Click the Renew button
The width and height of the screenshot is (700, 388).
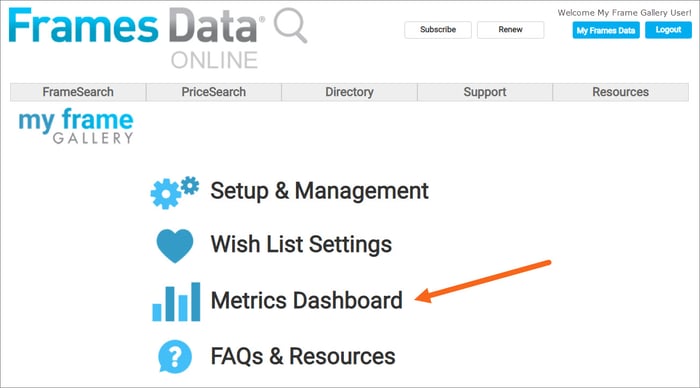click(x=510, y=29)
